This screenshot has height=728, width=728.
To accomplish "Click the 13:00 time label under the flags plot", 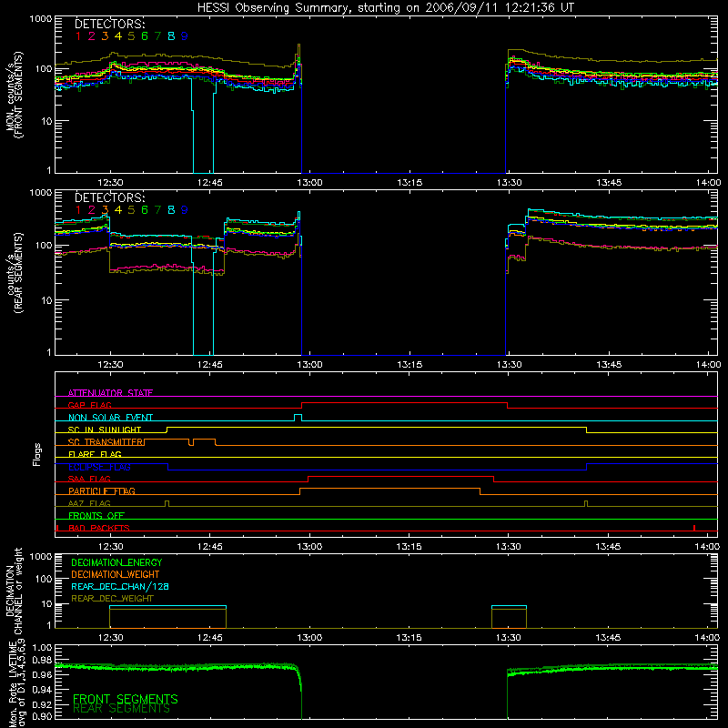I will (309, 546).
